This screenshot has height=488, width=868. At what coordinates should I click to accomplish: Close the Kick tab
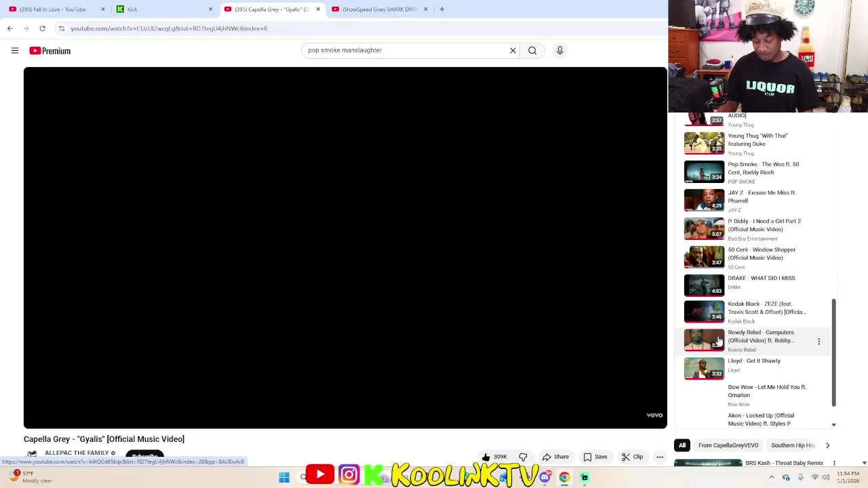[x=210, y=9]
